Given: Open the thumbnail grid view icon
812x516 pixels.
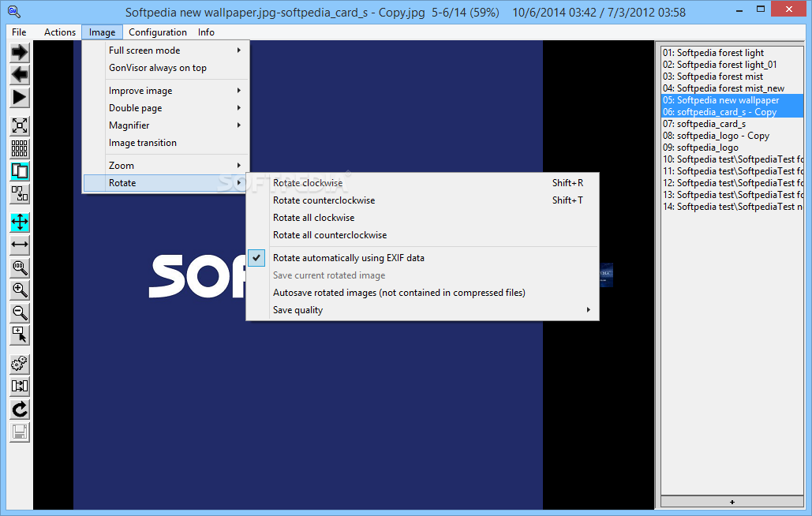Looking at the screenshot, I should point(20,148).
